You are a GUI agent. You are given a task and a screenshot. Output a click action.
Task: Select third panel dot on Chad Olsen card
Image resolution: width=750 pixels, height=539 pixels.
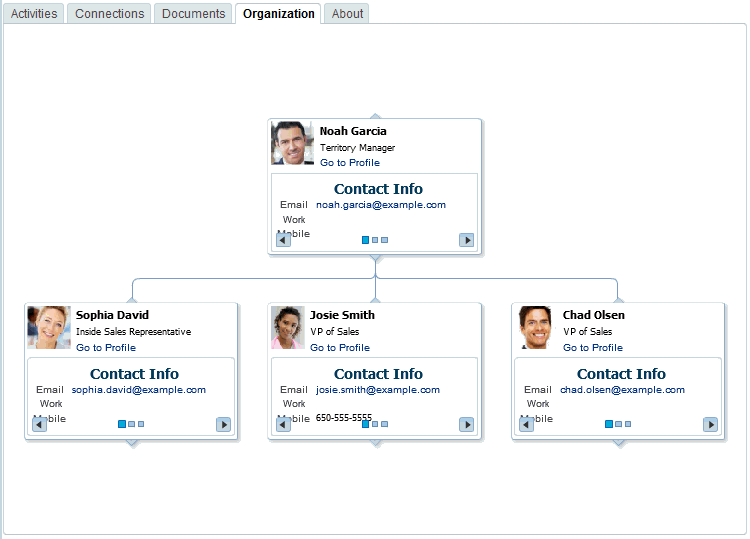click(628, 424)
